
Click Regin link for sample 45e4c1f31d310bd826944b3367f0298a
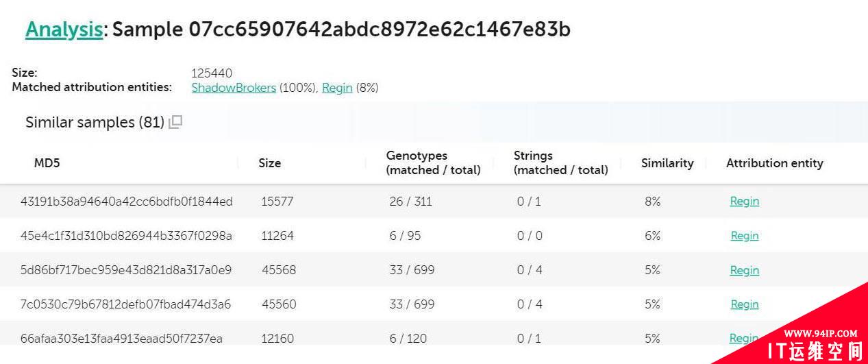click(x=744, y=236)
